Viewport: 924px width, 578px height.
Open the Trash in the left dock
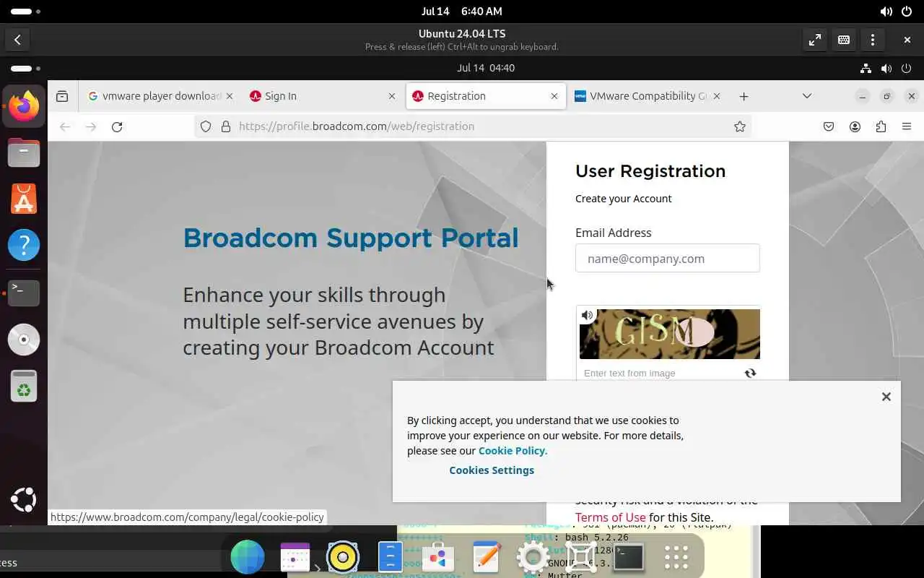point(24,386)
